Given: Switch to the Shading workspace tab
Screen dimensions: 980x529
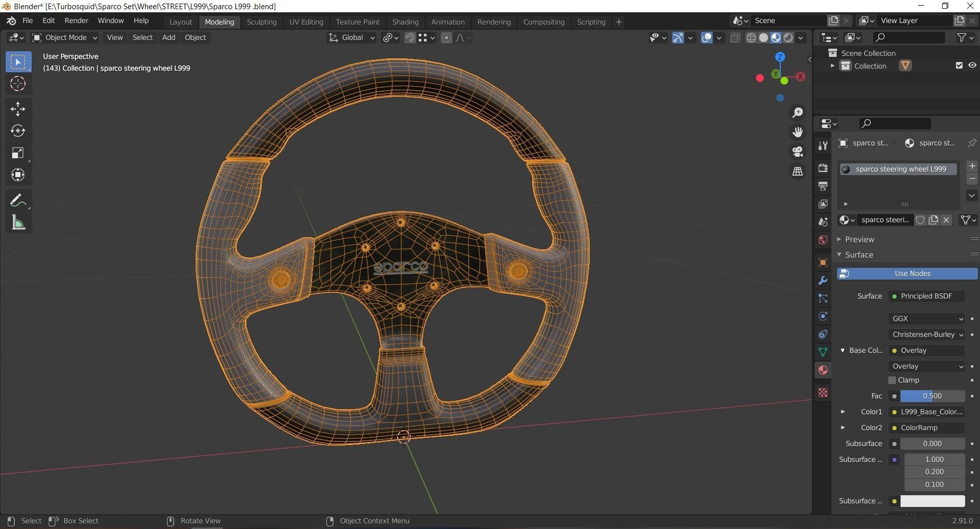Looking at the screenshot, I should [x=405, y=22].
